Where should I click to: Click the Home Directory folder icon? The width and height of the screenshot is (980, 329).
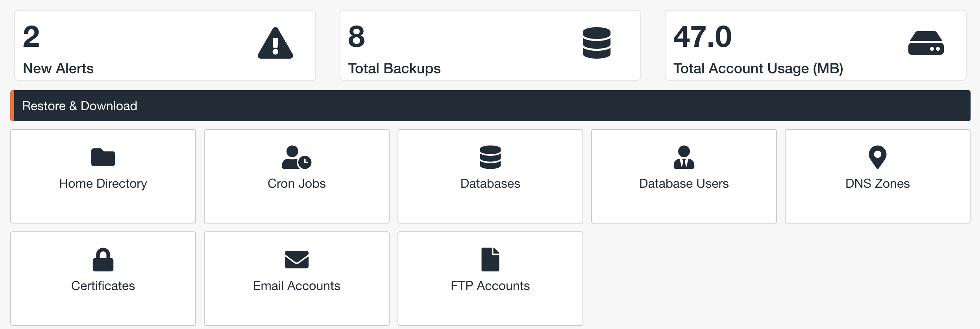tap(103, 157)
